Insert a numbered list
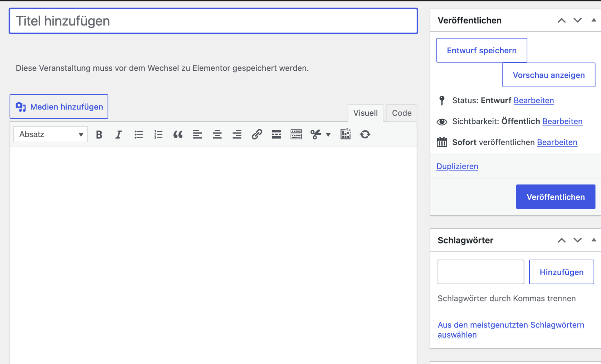601x364 pixels. 158,134
